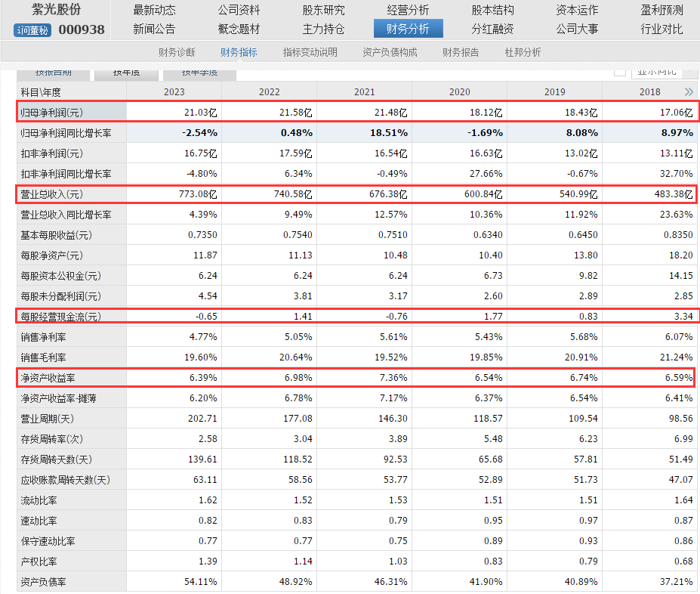Open 股本结构 section
The height and width of the screenshot is (594, 700).
tap(492, 10)
